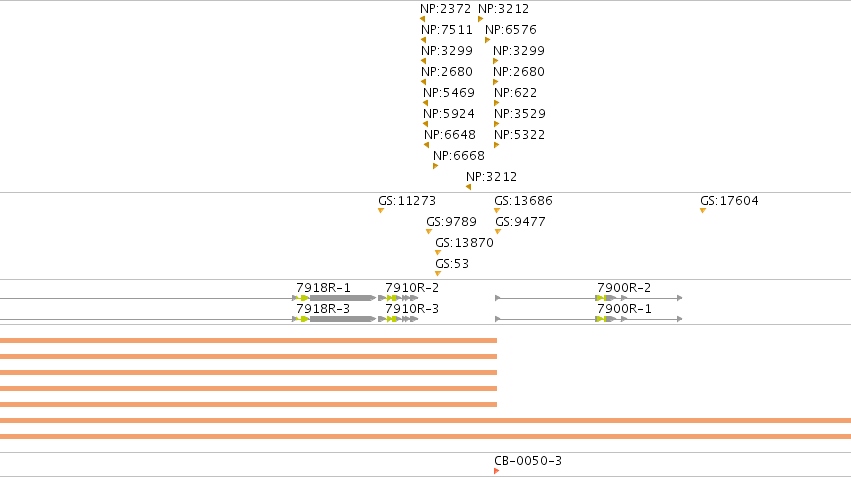Select the NP:5924 insertion marker

[x=425, y=124]
